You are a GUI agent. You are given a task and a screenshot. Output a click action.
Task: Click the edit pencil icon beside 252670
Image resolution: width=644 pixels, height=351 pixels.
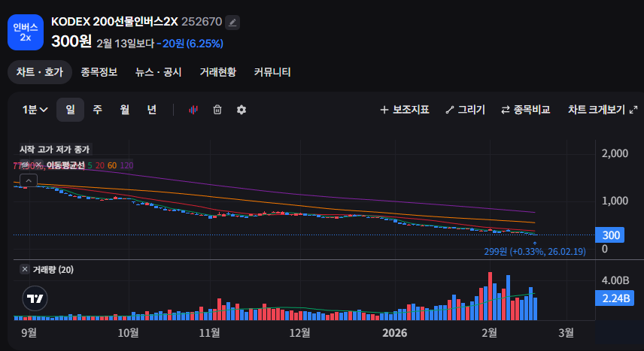pos(232,22)
